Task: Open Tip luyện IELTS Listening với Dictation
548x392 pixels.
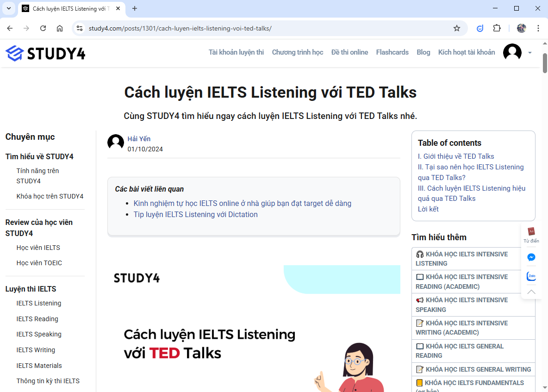Action: click(x=195, y=215)
